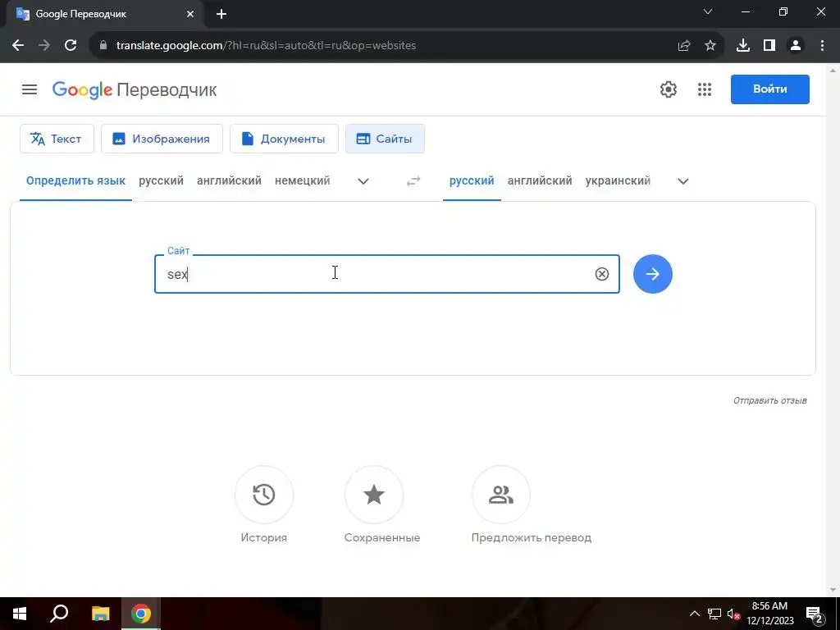This screenshot has width=840, height=630.
Task: Select английский as target language
Action: click(540, 181)
